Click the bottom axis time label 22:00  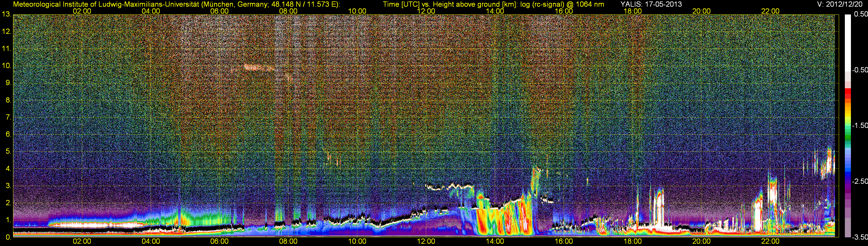[x=770, y=241]
